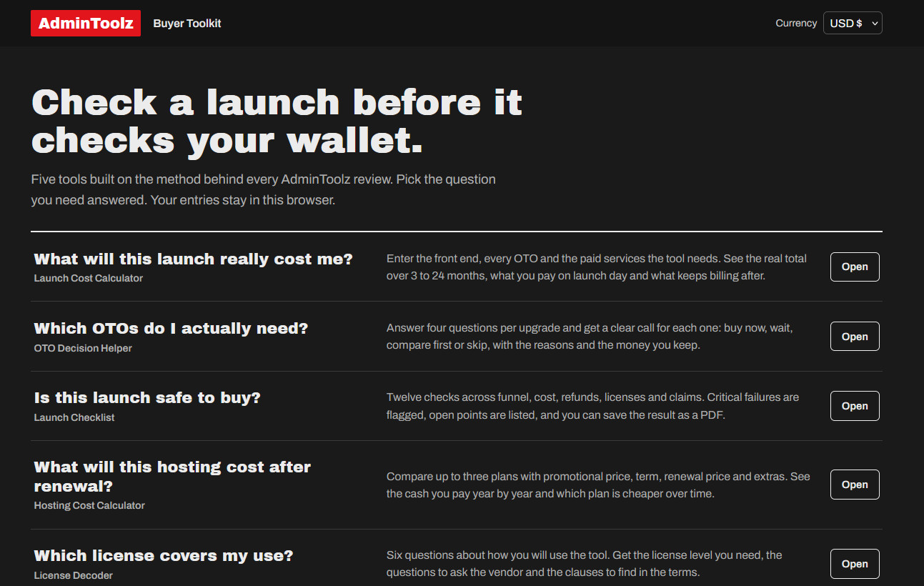
Task: Click the 'Twelve checks across funnel' description
Action: pos(593,406)
